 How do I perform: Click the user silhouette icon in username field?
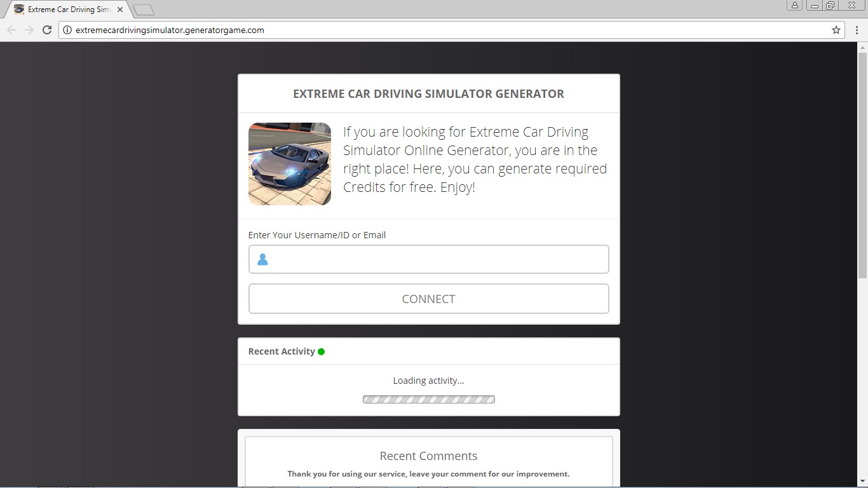click(262, 259)
